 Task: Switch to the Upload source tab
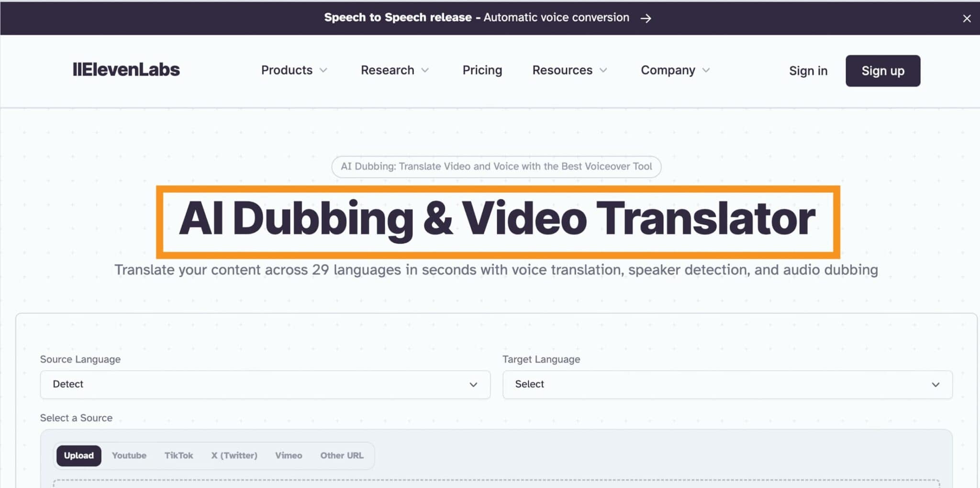(x=78, y=455)
